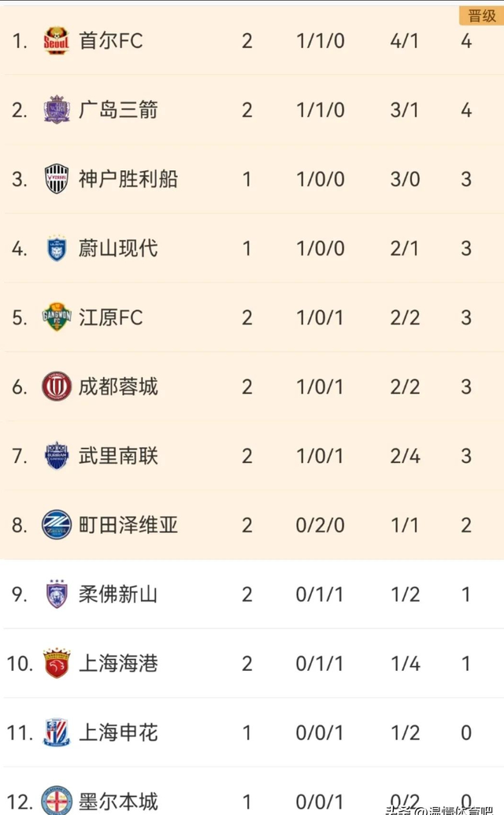
Task: Click the Vissel Kobe striped badge
Action: click(57, 179)
